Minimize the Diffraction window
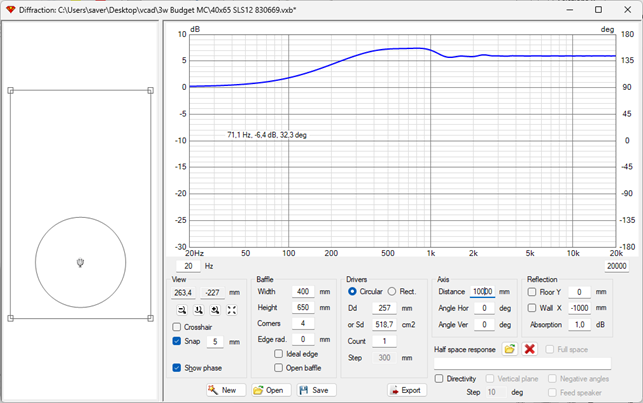The image size is (643, 403). [x=570, y=9]
